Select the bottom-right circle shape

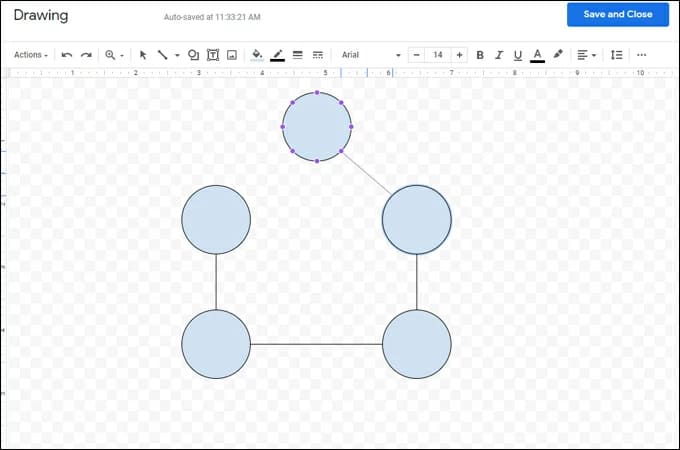[x=417, y=344]
